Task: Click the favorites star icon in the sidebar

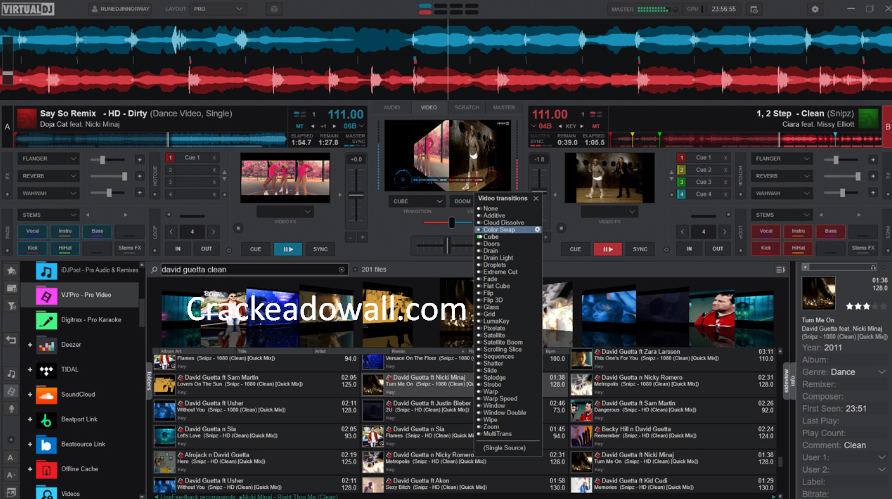Action: click(11, 271)
